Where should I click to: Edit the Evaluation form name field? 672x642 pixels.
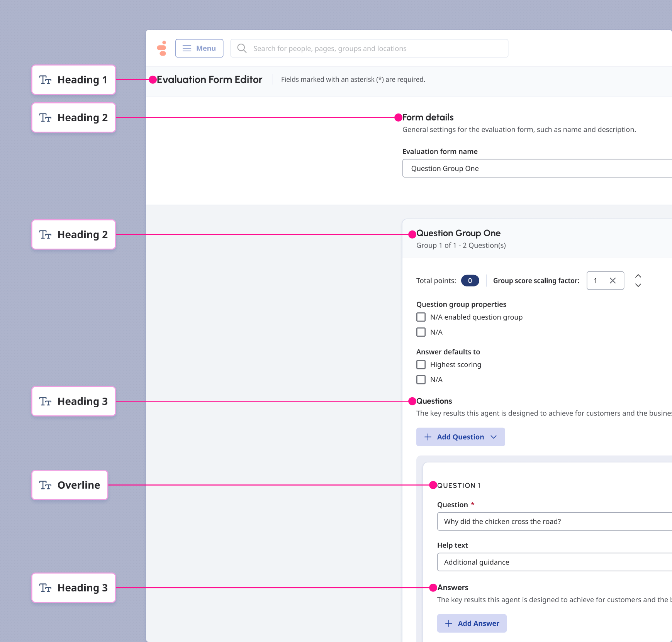(537, 168)
